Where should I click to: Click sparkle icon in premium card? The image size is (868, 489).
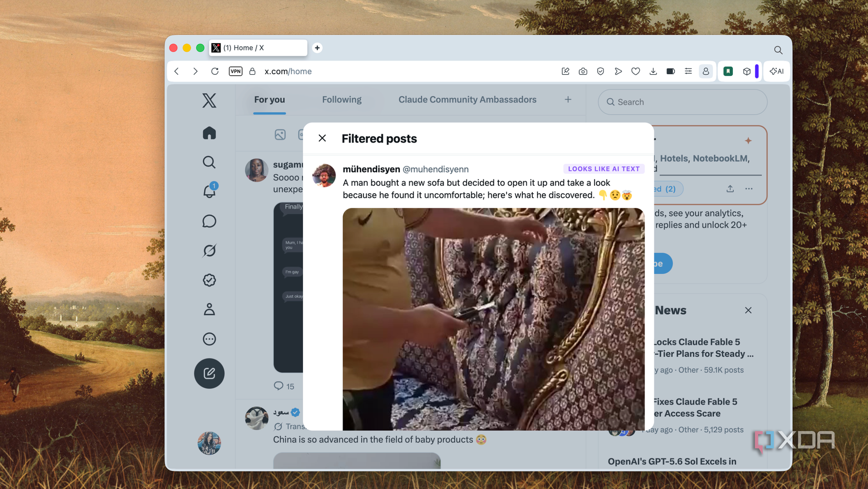748,141
